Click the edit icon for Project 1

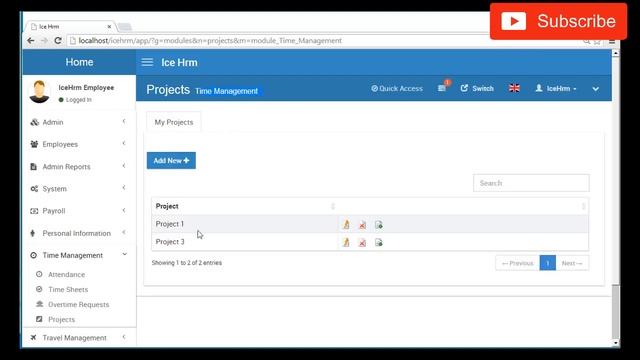coord(346,224)
